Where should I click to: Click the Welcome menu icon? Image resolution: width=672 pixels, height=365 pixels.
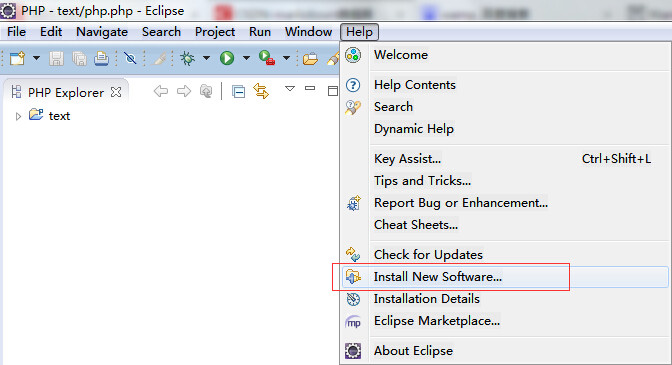pos(353,55)
